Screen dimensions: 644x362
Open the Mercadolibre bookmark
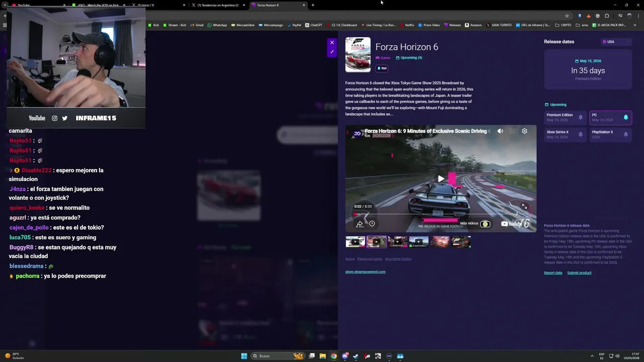(x=243, y=25)
